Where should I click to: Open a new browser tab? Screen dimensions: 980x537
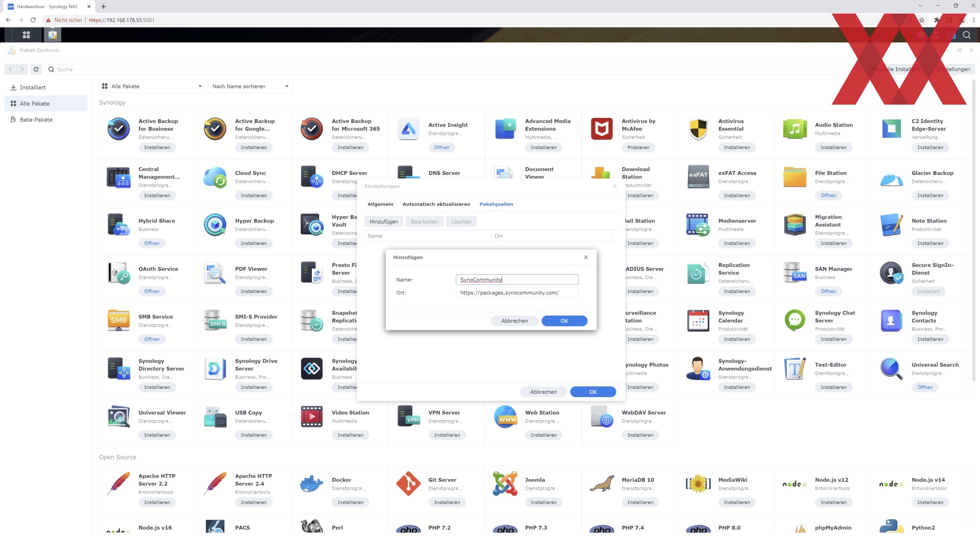point(104,7)
